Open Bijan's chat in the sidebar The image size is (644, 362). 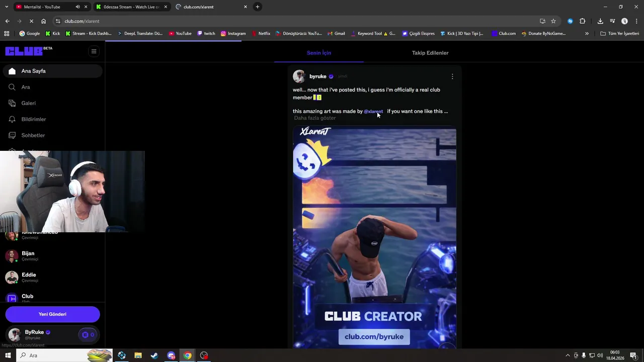(52, 256)
